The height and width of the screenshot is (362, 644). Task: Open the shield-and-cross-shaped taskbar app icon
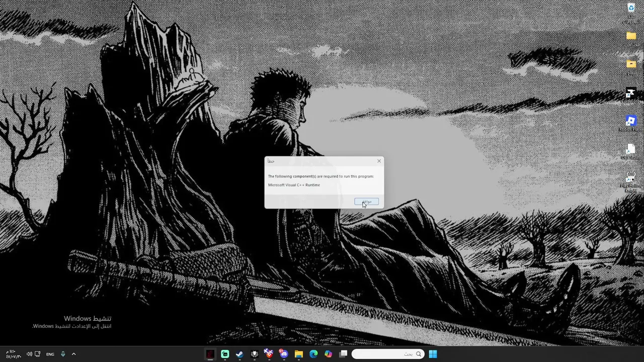[269, 354]
